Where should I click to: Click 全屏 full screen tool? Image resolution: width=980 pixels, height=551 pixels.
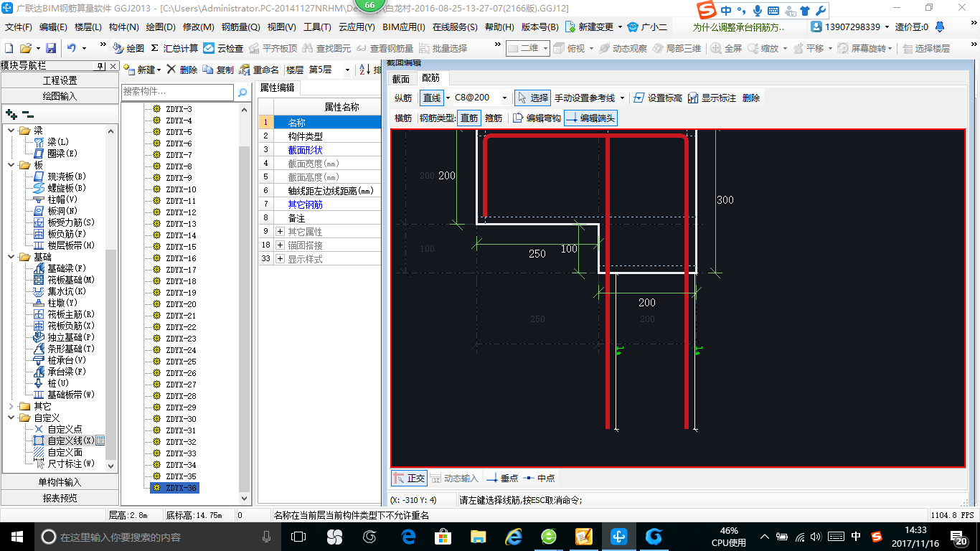point(727,48)
